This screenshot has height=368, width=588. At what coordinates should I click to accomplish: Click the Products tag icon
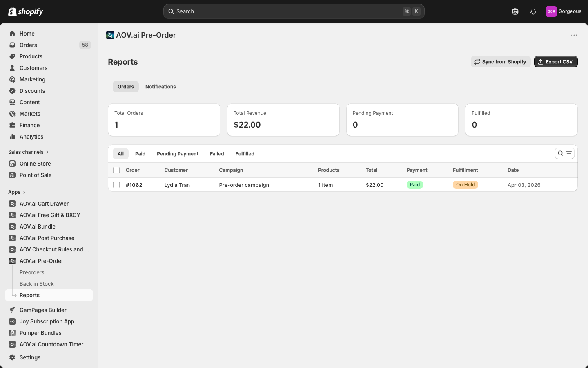pyautogui.click(x=12, y=56)
